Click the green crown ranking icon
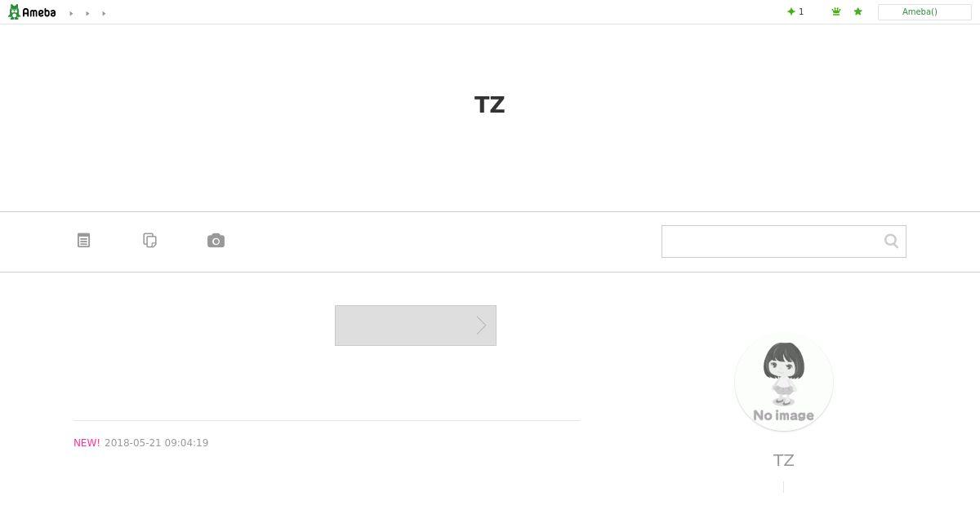The height and width of the screenshot is (514, 980). point(836,11)
